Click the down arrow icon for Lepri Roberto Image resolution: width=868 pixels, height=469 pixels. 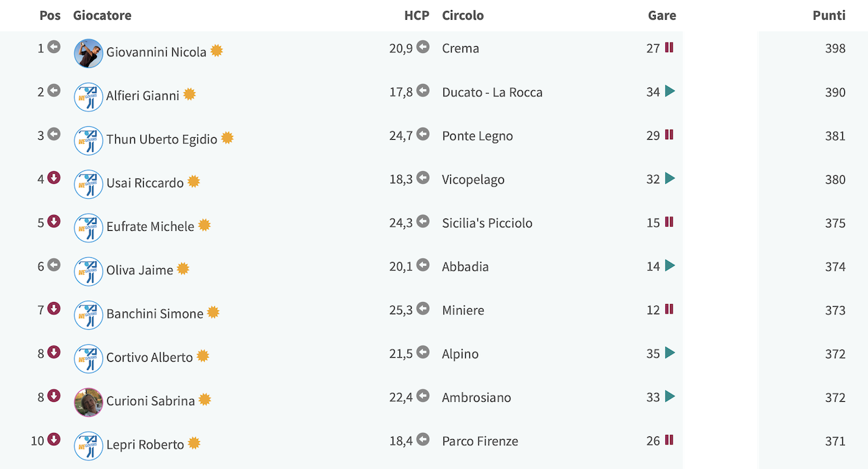54,439
